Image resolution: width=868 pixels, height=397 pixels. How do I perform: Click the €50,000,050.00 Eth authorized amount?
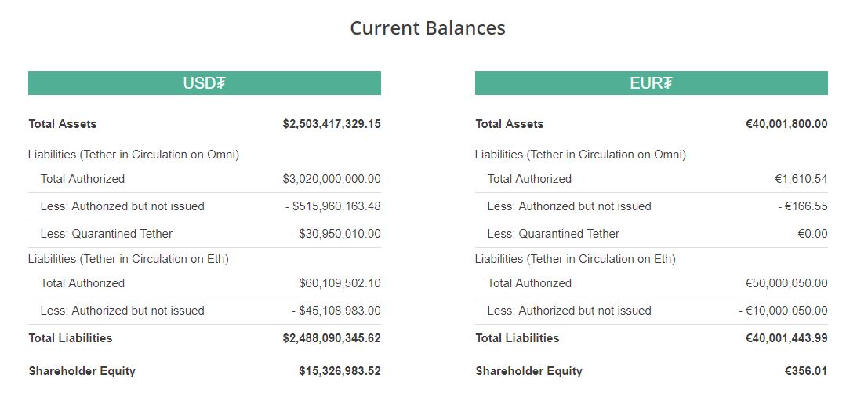786,283
